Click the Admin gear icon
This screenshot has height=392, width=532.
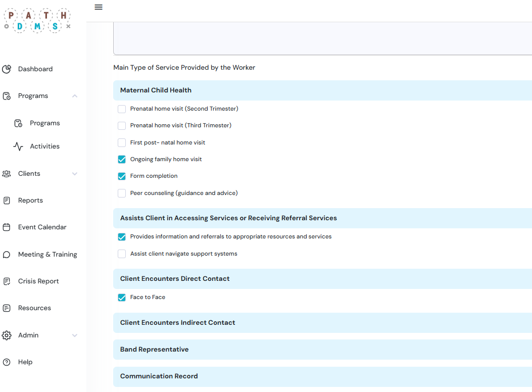pos(7,335)
